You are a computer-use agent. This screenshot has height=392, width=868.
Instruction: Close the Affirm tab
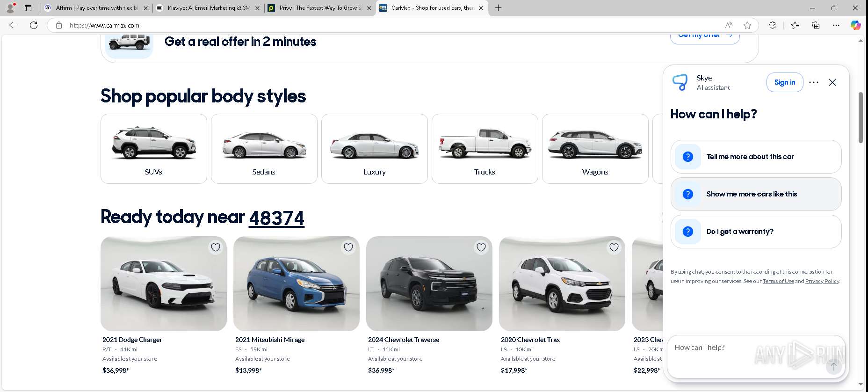145,8
